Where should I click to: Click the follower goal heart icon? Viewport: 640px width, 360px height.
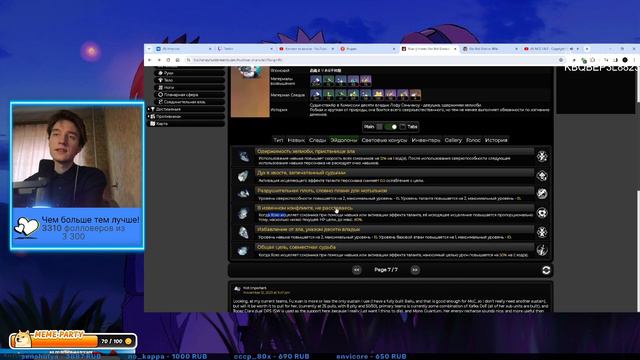pos(26,226)
